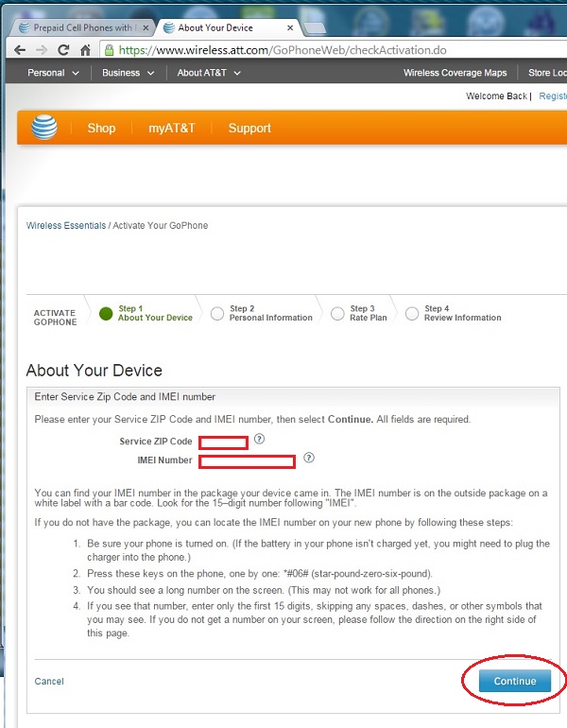Click the blue Continue button
The height and width of the screenshot is (728, 567).
[515, 681]
